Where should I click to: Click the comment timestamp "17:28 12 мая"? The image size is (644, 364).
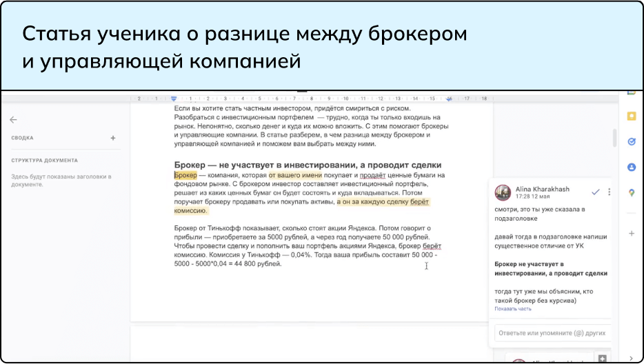[x=532, y=196]
